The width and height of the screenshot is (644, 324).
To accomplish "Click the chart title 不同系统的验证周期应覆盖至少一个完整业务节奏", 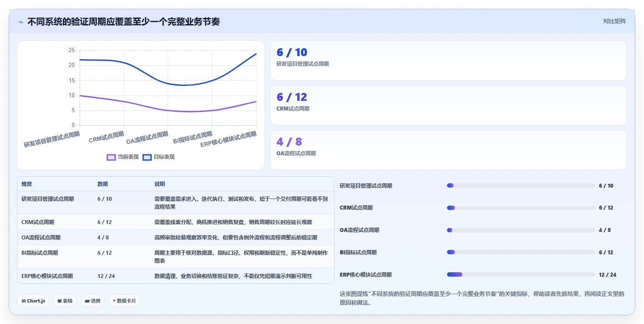I will [123, 21].
